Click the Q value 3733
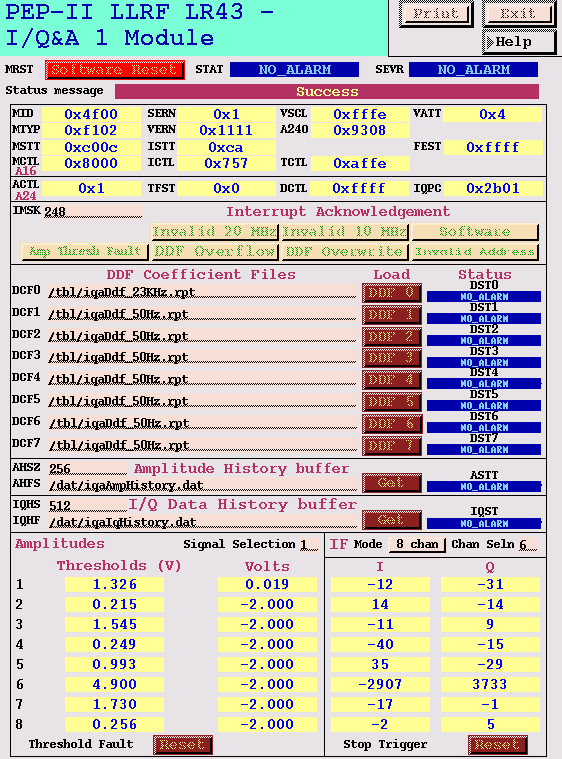This screenshot has height=759, width=562. pyautogui.click(x=490, y=684)
